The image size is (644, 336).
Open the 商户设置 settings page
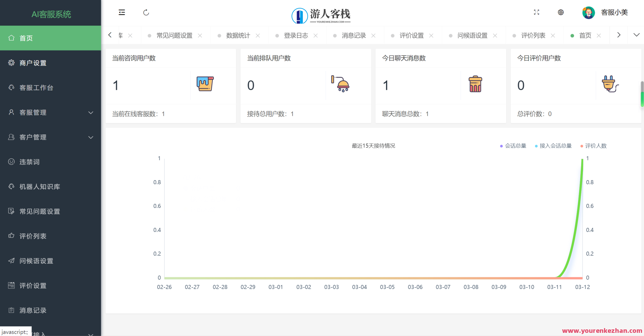32,63
